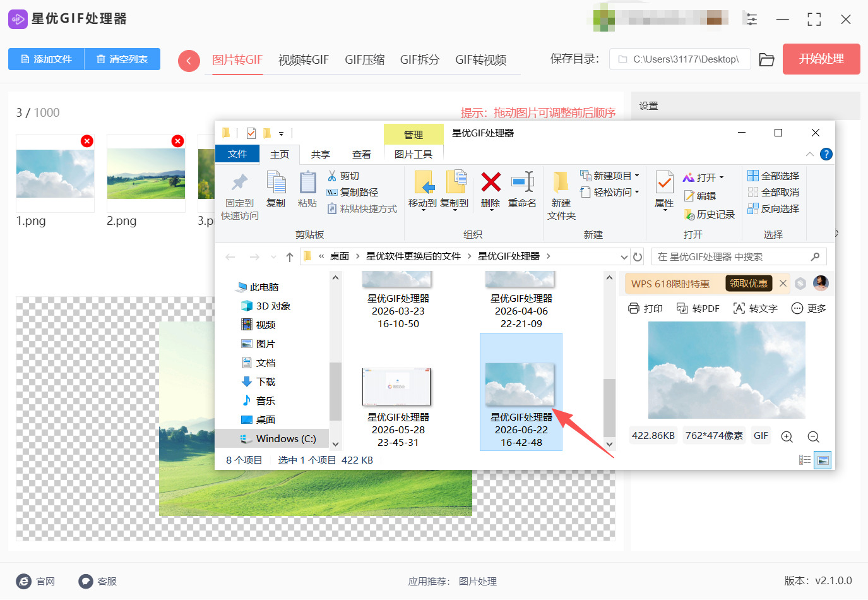Select the file dated 2026-05-28 23-45-31
Viewport: 868px width, 600px height.
[x=398, y=407]
